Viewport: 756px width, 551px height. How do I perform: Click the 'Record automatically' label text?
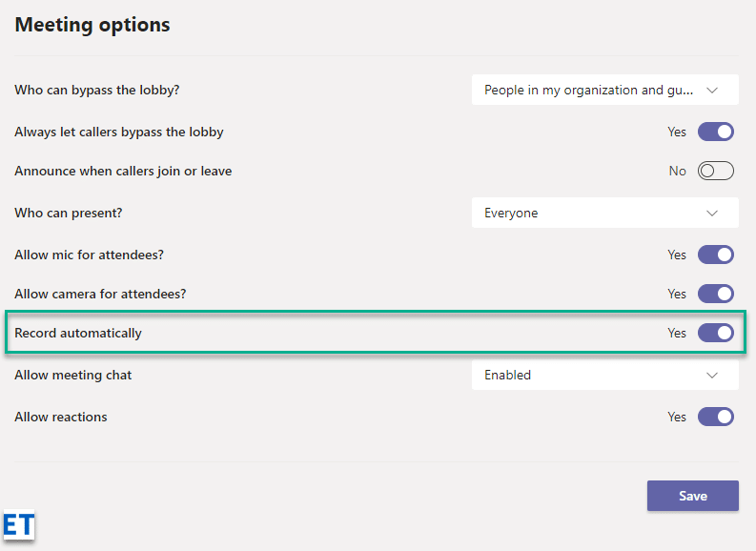[78, 334]
